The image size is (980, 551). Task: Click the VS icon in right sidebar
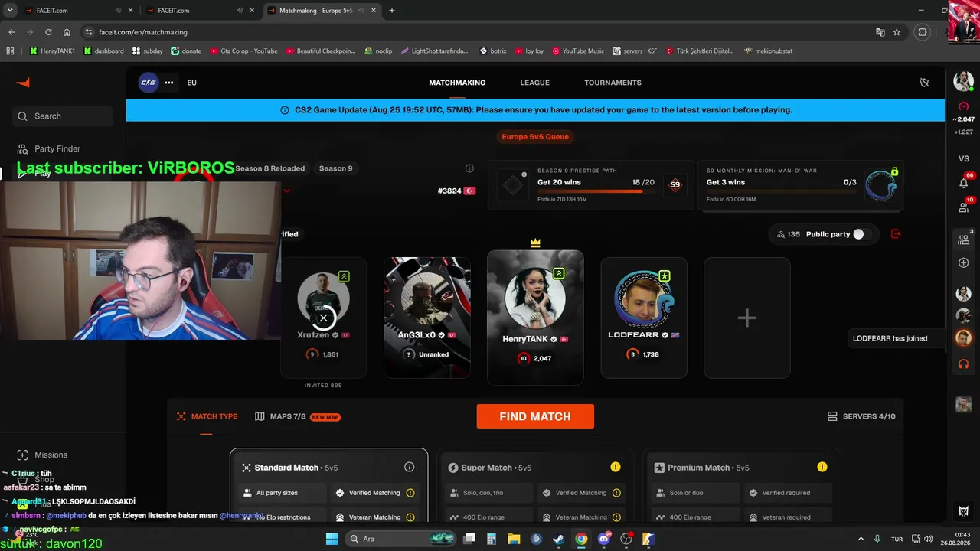click(963, 158)
